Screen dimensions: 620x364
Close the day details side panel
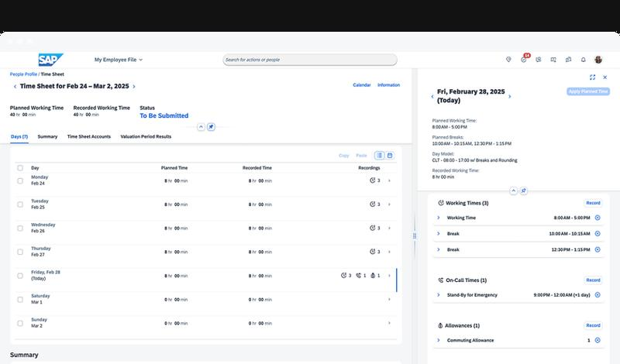pyautogui.click(x=605, y=77)
